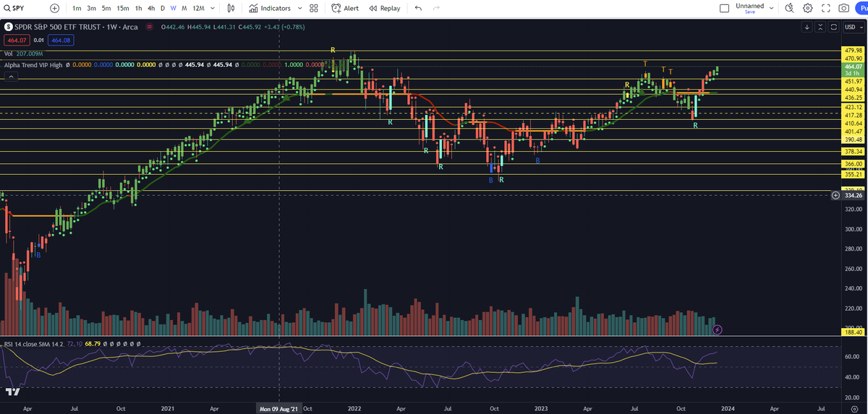Image resolution: width=868 pixels, height=414 pixels.
Task: Click the redo arrow
Action: coord(436,8)
